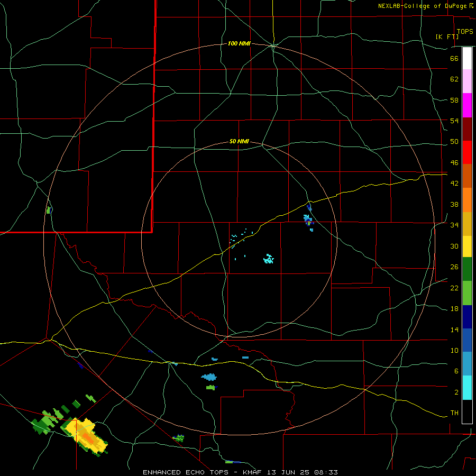Click the [K FT] units label

point(447,36)
